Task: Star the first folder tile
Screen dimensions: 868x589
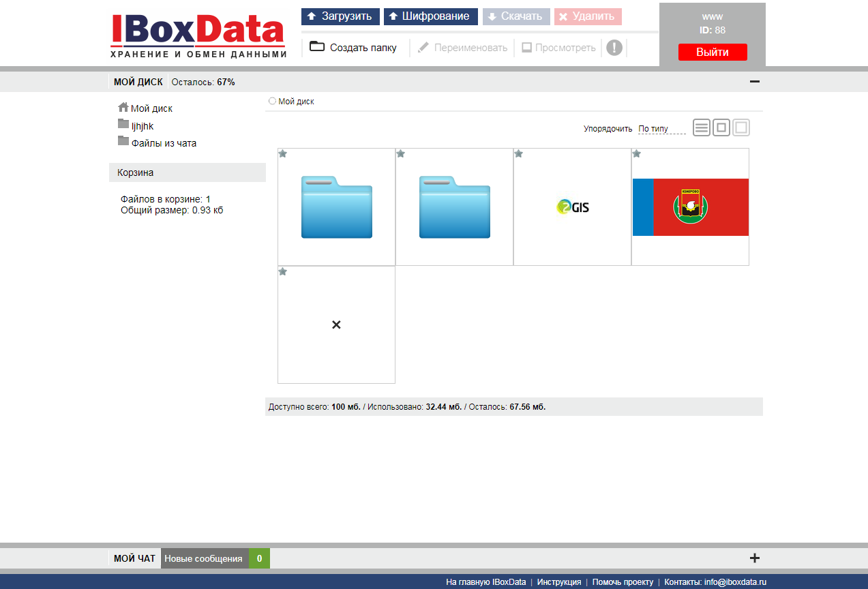Action: 283,154
